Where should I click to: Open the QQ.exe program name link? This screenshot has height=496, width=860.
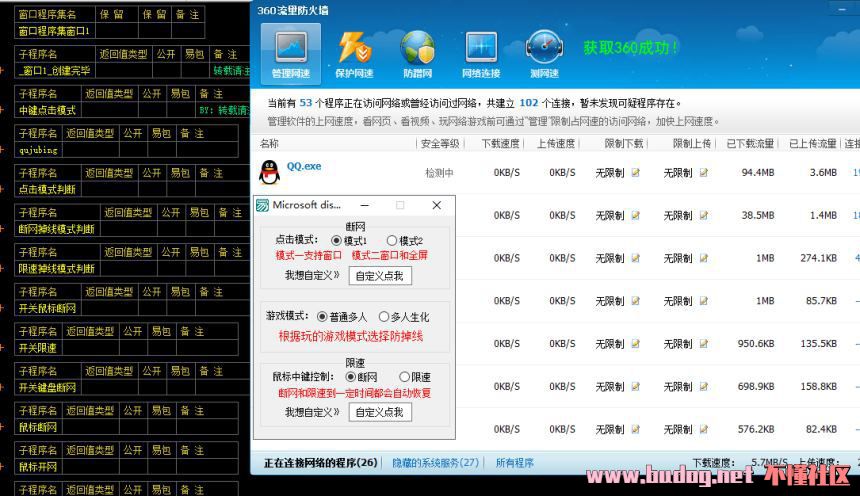point(304,166)
